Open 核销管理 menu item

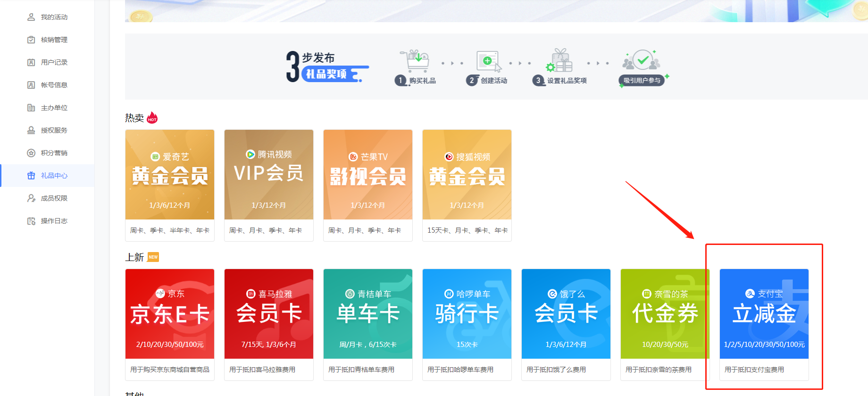pos(48,40)
